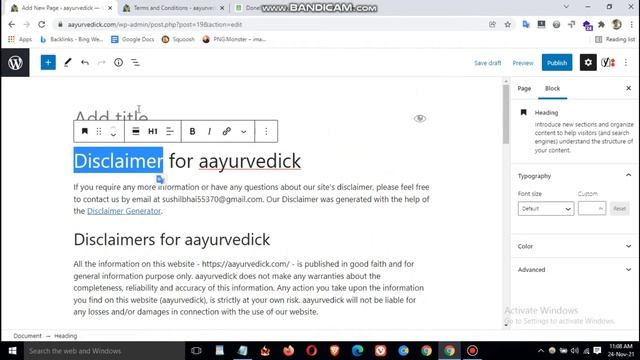Open Firefox from taskbar
This screenshot has width=640, height=360.
(289, 351)
